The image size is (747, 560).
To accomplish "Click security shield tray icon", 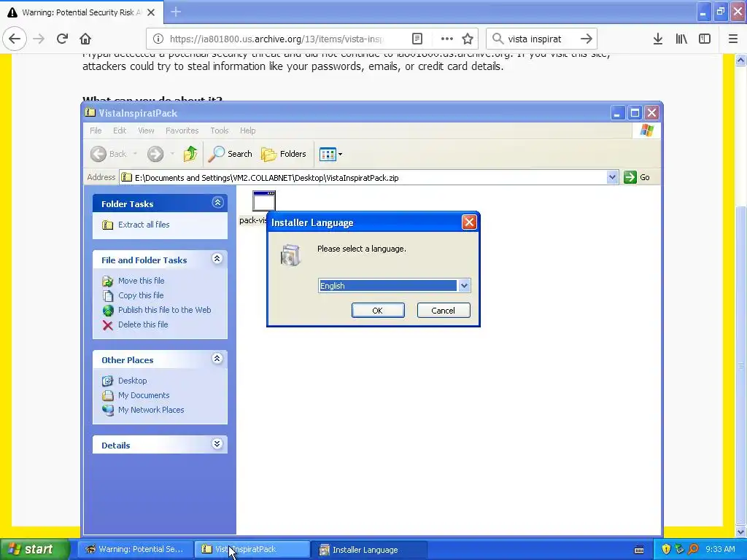I will (666, 549).
